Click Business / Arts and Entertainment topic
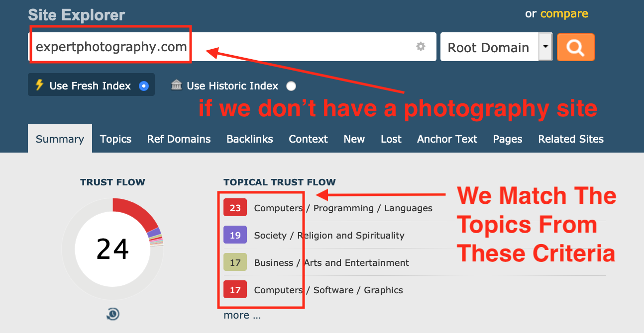This screenshot has height=333, width=644. click(331, 263)
